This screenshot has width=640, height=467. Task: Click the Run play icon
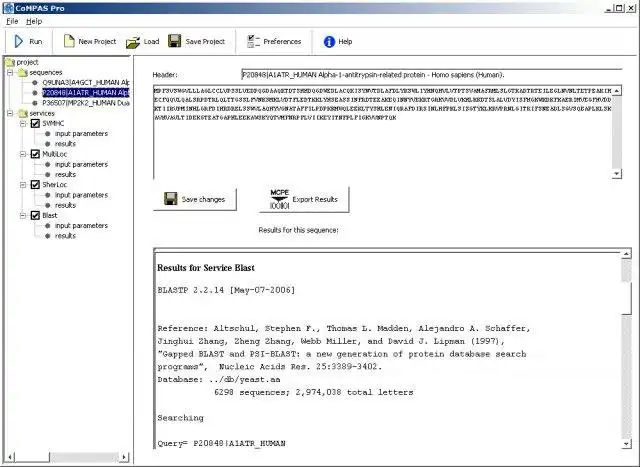click(18, 41)
